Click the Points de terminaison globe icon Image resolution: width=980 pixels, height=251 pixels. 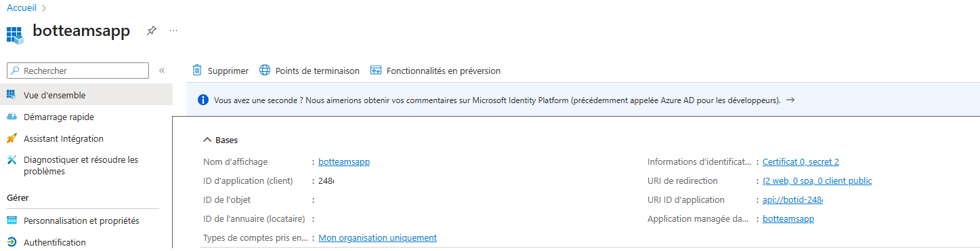tap(265, 71)
